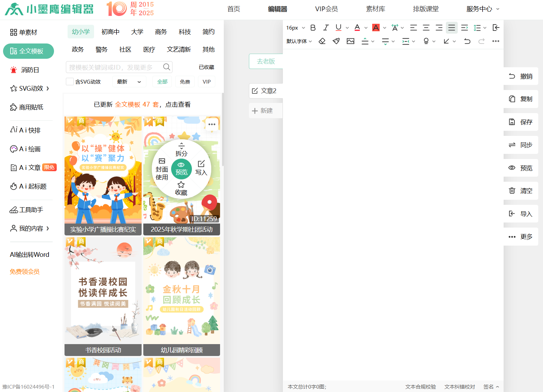Switch to the 素材库 top menu
Screen dimensions: 543x392
[375, 9]
